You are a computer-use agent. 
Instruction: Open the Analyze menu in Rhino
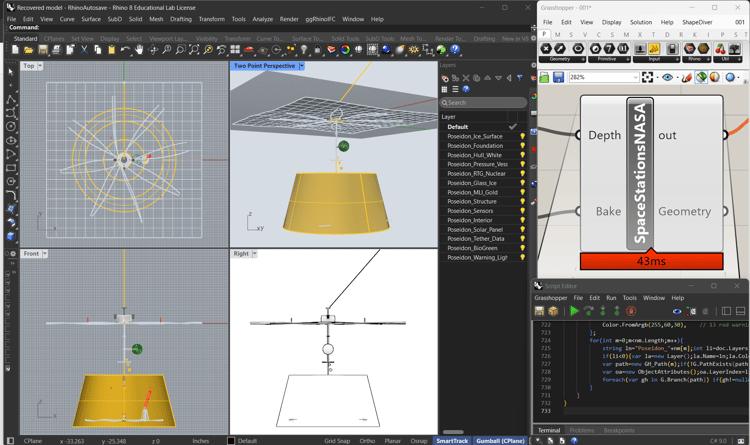pyautogui.click(x=262, y=19)
